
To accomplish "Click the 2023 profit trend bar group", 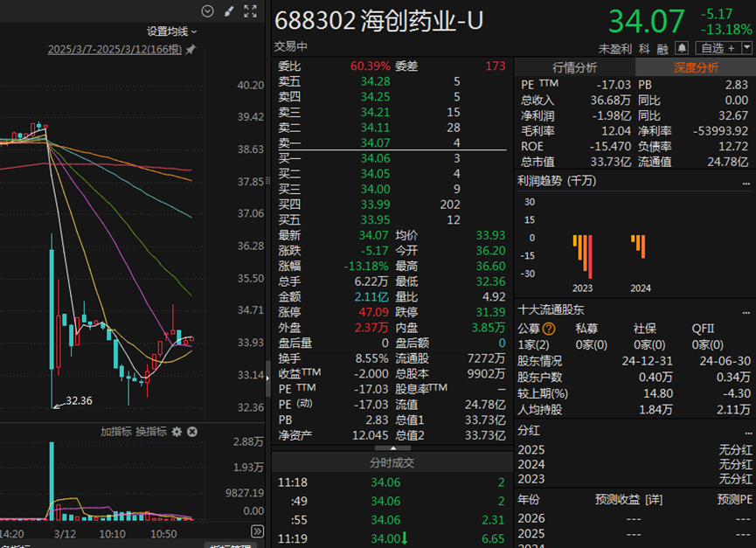I will pos(582,256).
